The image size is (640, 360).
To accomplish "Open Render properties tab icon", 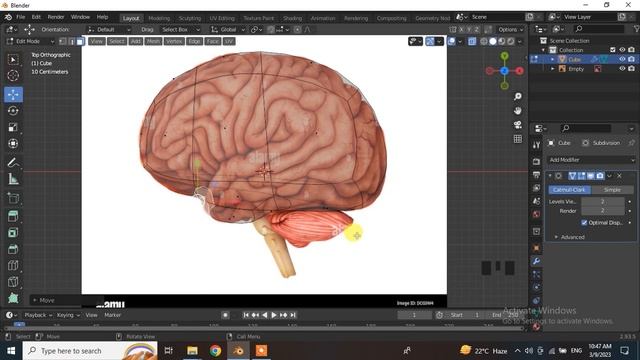I will [x=536, y=162].
